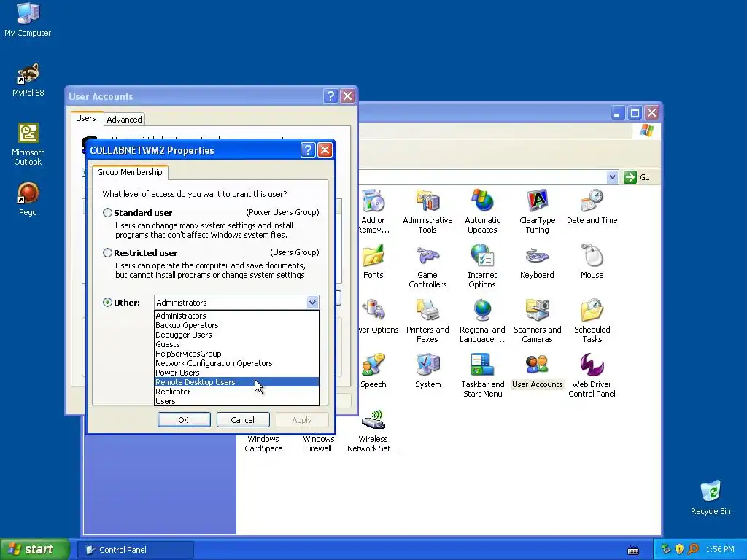747x560 pixels.
Task: Click help button in User Accounts window
Action: pyautogui.click(x=330, y=96)
